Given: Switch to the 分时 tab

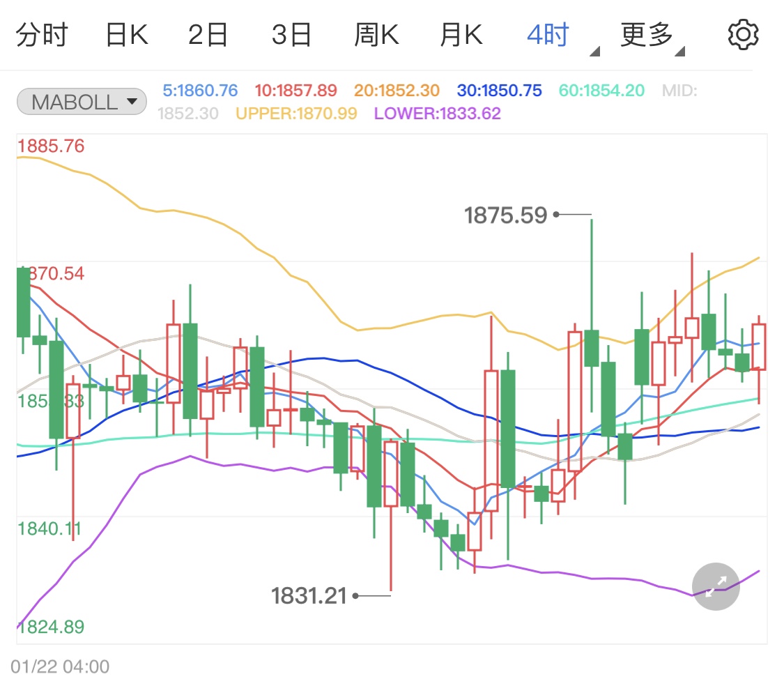Looking at the screenshot, I should pos(41,35).
